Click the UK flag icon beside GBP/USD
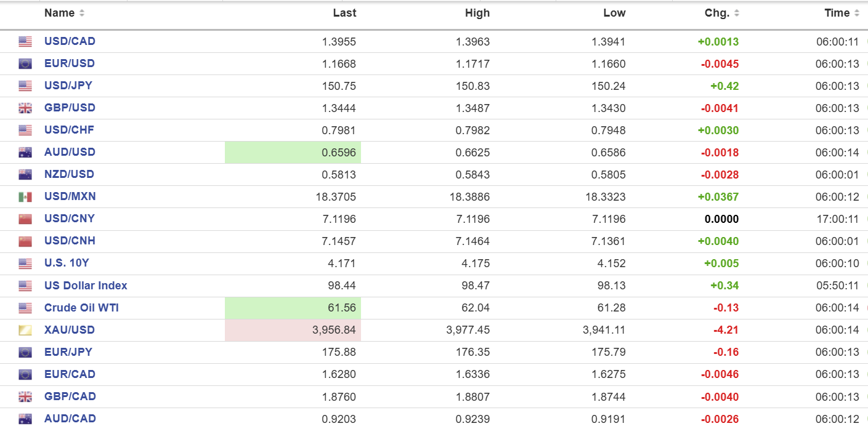Viewport: 868px width, 426px height. tap(25, 108)
